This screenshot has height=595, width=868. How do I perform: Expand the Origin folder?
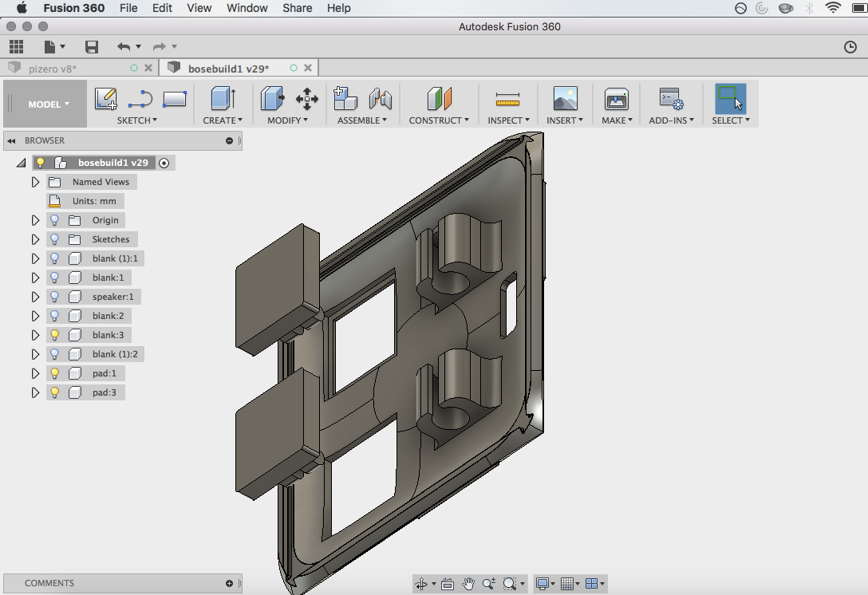point(35,220)
